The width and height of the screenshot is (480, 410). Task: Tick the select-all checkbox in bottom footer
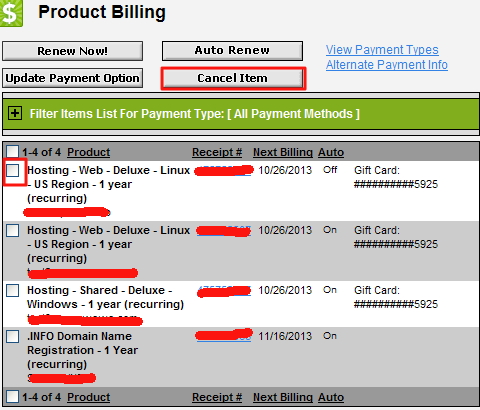coord(12,397)
